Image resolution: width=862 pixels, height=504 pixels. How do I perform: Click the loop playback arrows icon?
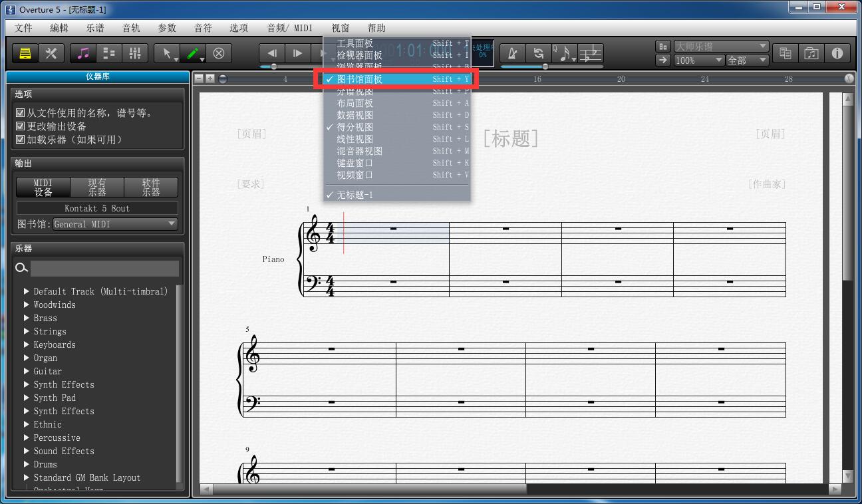(539, 53)
